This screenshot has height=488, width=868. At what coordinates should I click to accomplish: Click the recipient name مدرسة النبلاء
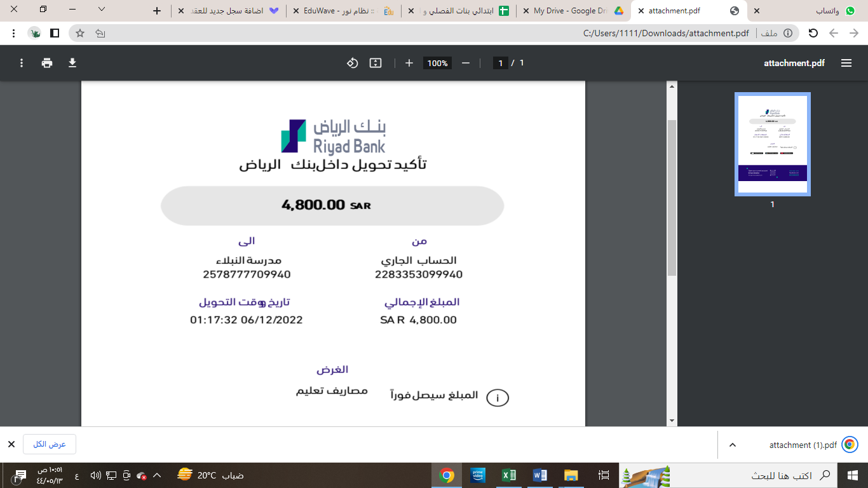pyautogui.click(x=248, y=261)
